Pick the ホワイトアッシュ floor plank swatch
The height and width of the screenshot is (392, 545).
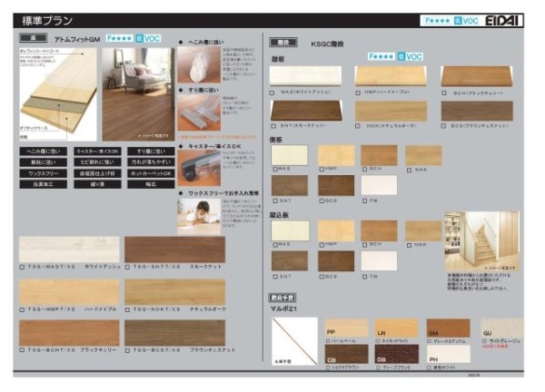[69, 250]
